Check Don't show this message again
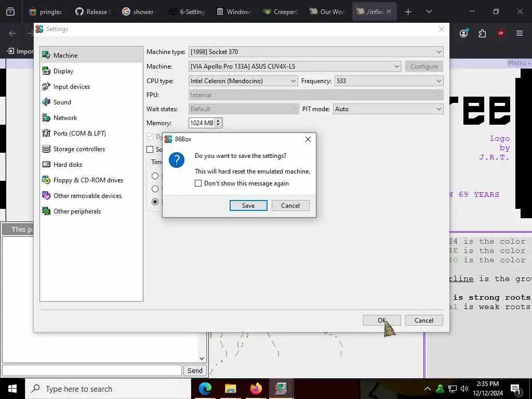Screen dimensions: 532x399 pos(198,183)
